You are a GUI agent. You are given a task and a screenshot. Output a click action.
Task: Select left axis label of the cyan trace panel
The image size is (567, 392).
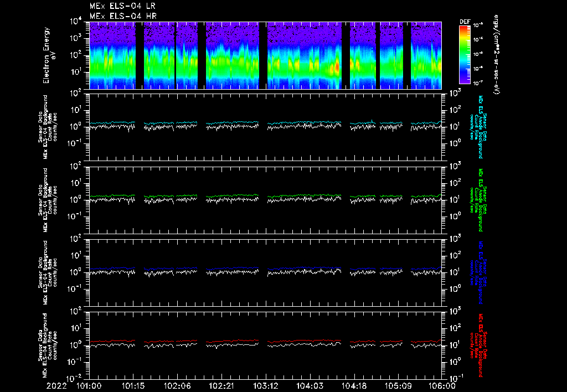pos(48,127)
